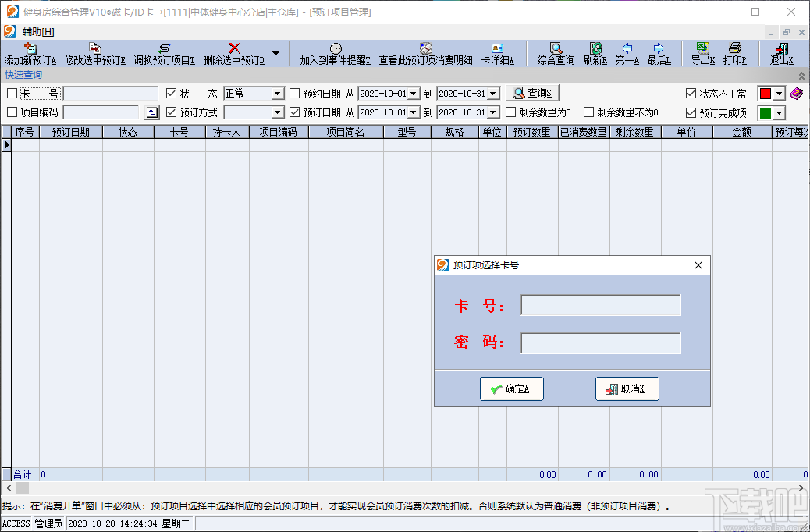Screen dimensions: 810x532
Task: Click the 查询 button
Action: tap(531, 94)
